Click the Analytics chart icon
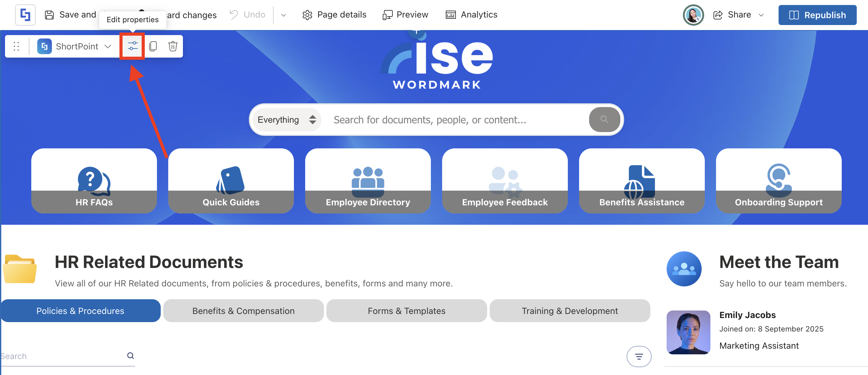This screenshot has height=375, width=868. [x=451, y=15]
